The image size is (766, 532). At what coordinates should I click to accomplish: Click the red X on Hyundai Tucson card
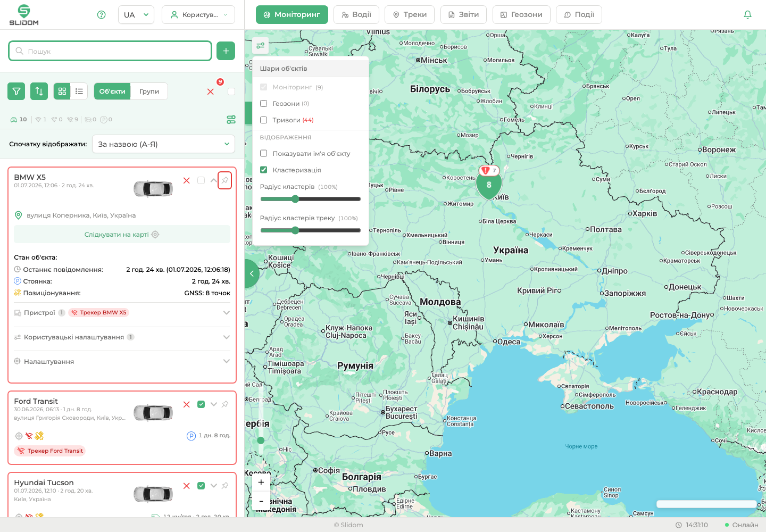pyautogui.click(x=187, y=486)
